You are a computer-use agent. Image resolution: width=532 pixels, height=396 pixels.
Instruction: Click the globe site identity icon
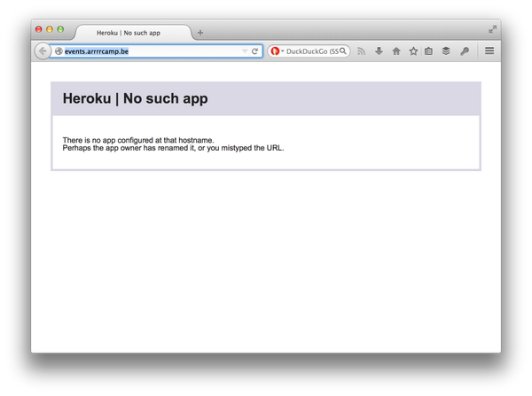click(59, 51)
